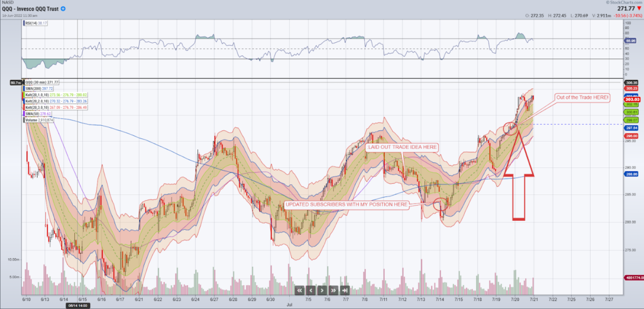Click the 06/14 14:00 crosshair date label
Image resolution: width=644 pixels, height=309 pixels.
click(x=78, y=305)
